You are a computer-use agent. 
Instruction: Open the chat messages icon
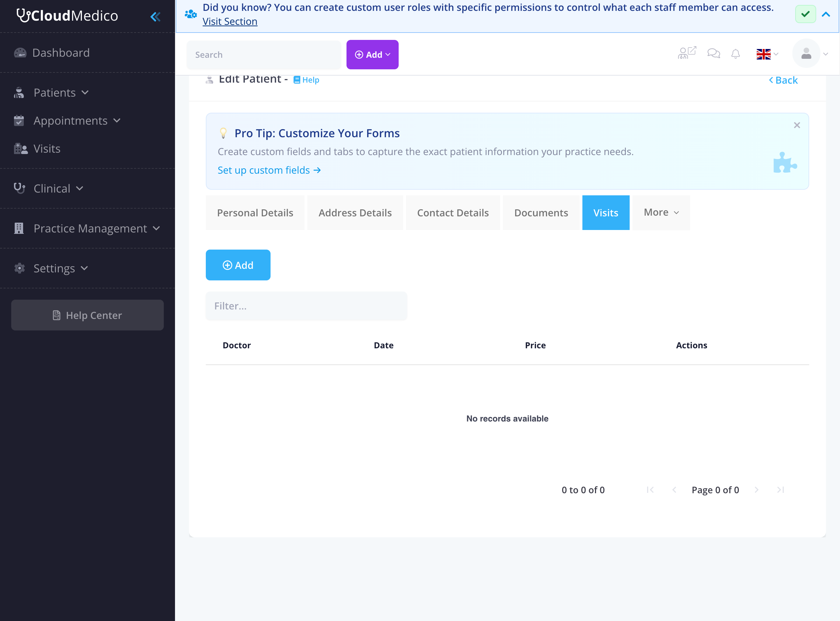point(713,54)
